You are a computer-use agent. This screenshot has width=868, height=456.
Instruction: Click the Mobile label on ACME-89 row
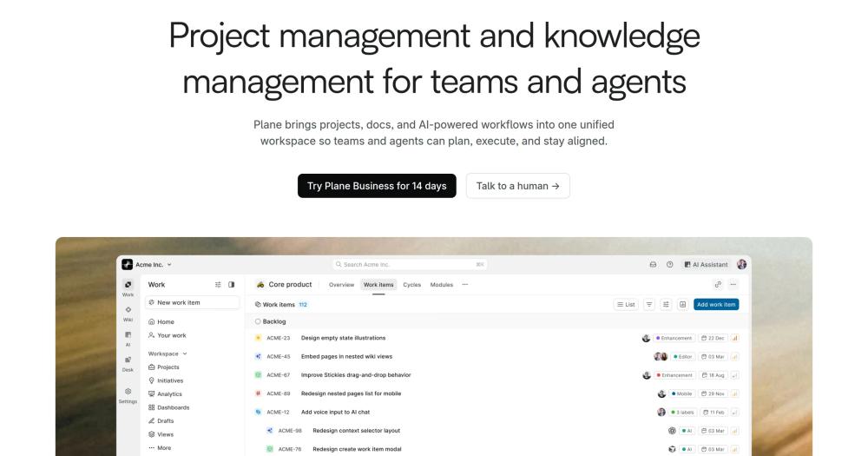(682, 394)
